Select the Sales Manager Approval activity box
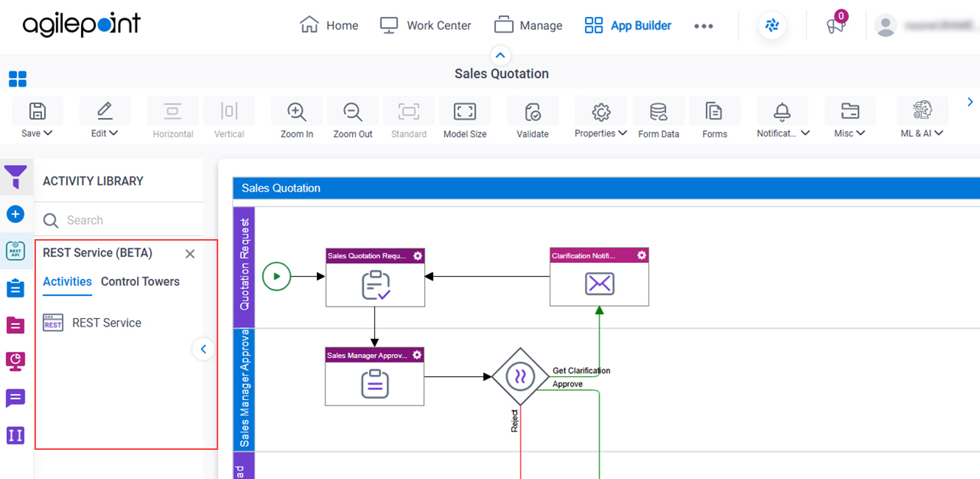Image resolution: width=980 pixels, height=479 pixels. coord(375,376)
